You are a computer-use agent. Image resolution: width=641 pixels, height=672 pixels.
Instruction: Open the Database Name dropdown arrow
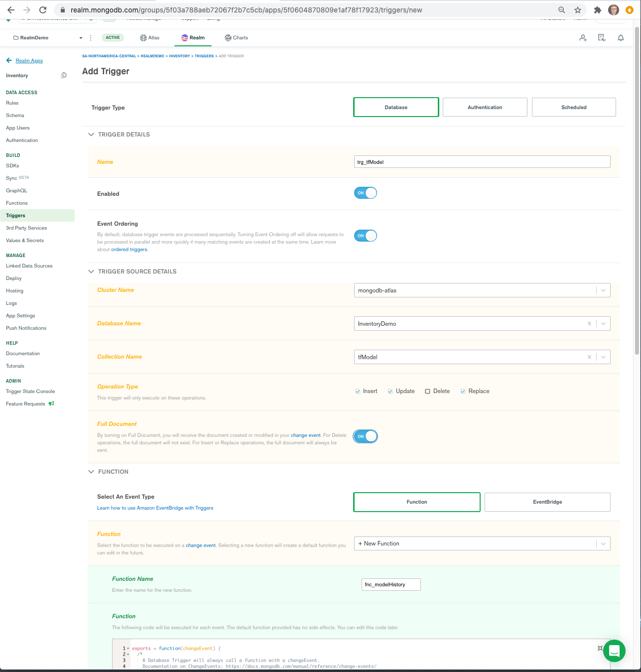point(604,324)
